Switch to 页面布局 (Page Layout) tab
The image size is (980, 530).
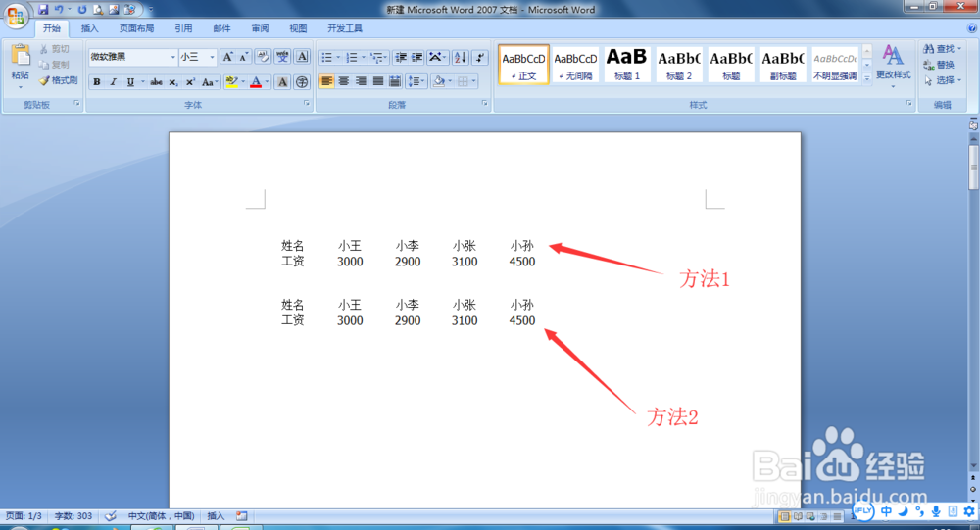136,28
